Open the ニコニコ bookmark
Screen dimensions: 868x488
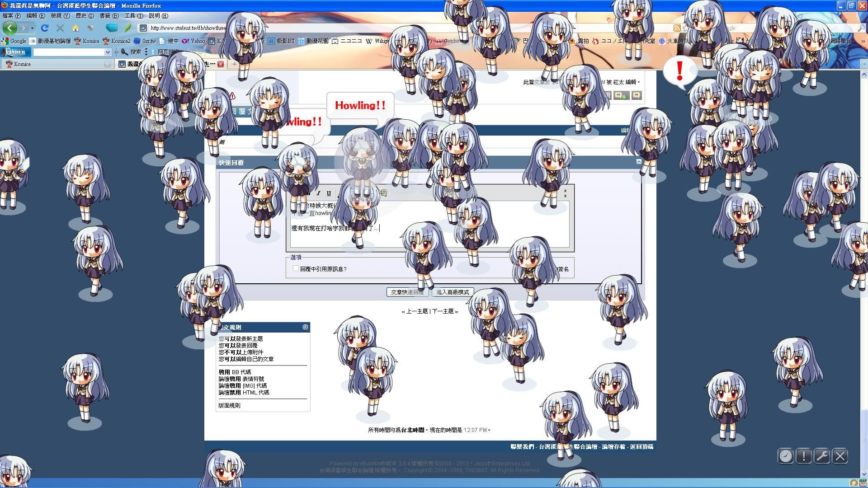(347, 41)
